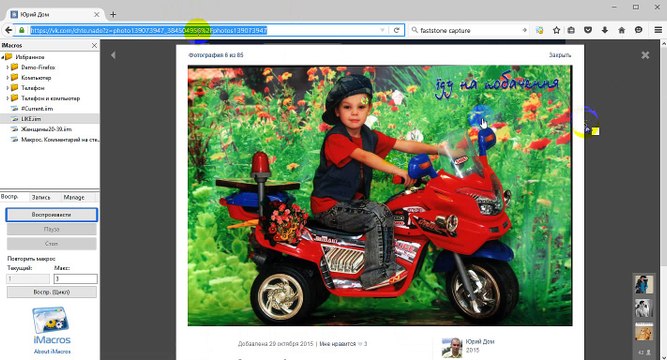Switch to the Воспр. tab
This screenshot has height=360, width=667.
click(x=10, y=197)
